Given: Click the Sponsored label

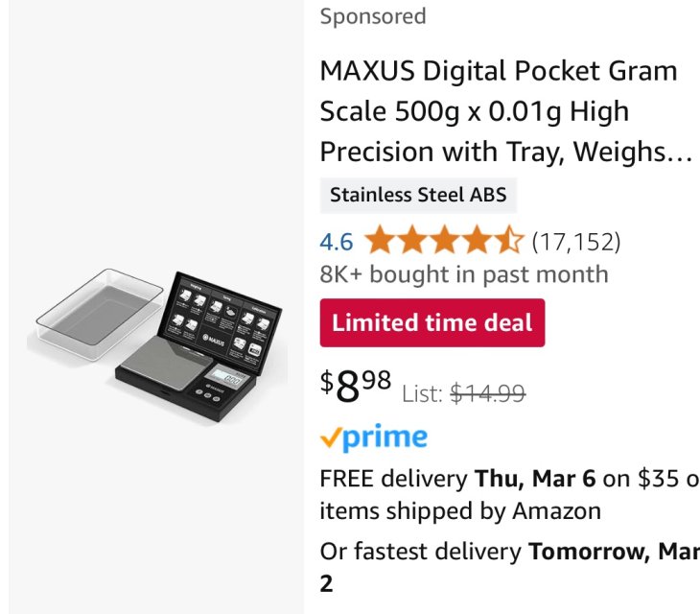Looking at the screenshot, I should click(x=373, y=16).
